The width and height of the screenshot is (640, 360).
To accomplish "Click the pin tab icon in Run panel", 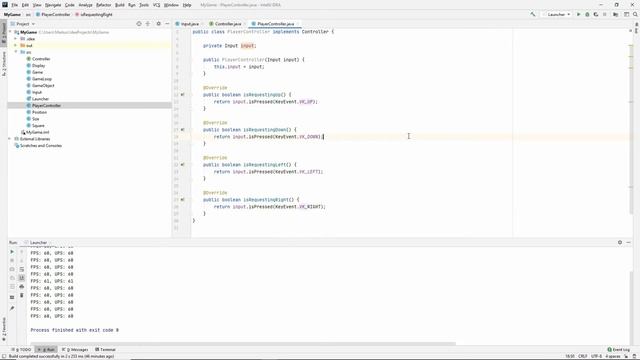I will point(12,309).
